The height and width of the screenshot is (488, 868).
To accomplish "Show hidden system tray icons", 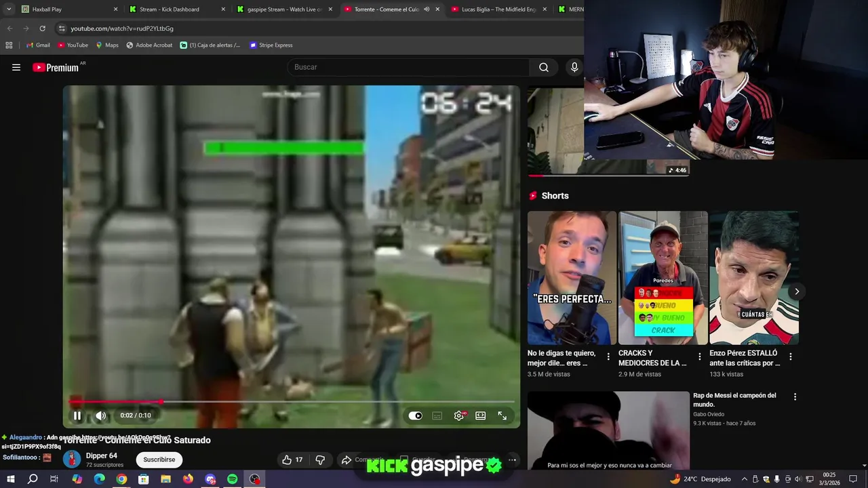I will 745,479.
